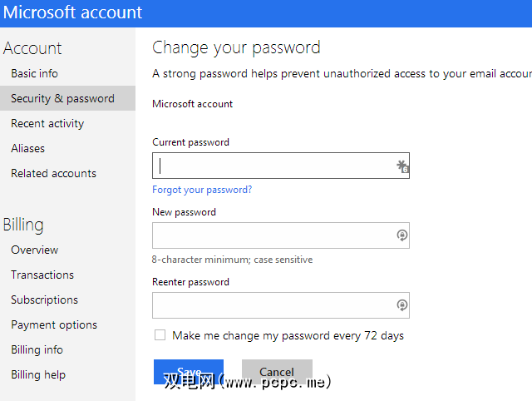
Task: Click the key icon in Reenter password field
Action: pyautogui.click(x=402, y=305)
